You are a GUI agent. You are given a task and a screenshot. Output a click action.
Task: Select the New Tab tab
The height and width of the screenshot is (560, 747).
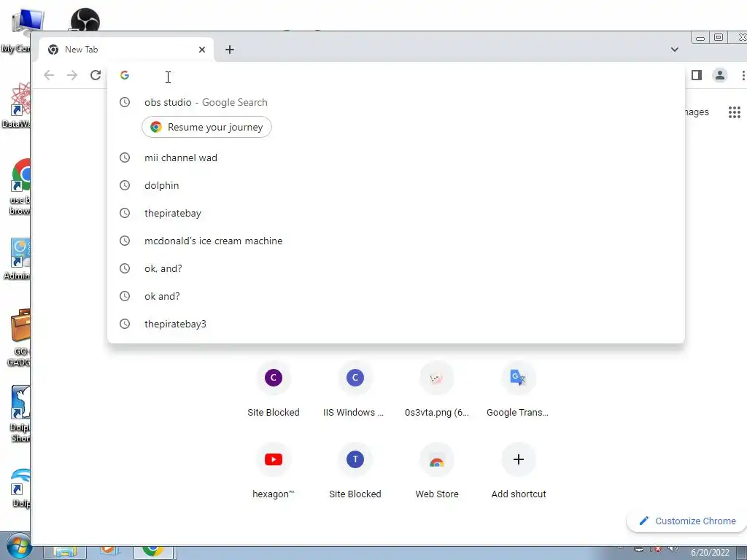(127, 50)
